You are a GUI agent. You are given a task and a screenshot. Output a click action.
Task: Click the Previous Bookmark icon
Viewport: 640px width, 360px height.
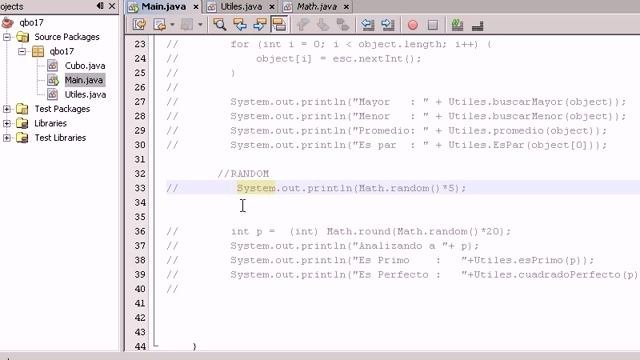click(303, 24)
